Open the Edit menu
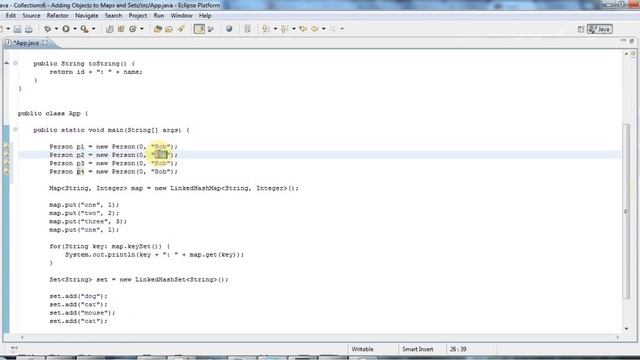Image resolution: width=640 pixels, height=360 pixels. 11,16
